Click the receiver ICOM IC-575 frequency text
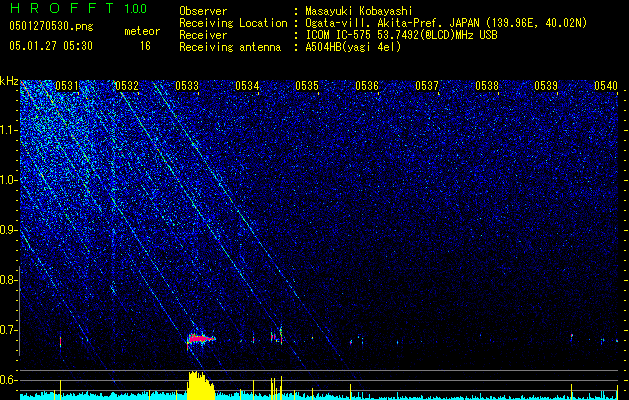 click(401, 35)
